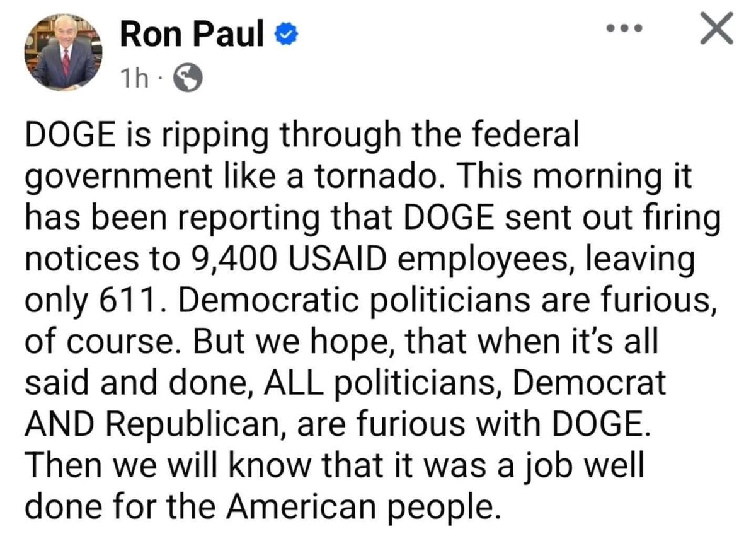Open the post's 1h timestamp
The height and width of the screenshot is (541, 756).
[x=134, y=78]
